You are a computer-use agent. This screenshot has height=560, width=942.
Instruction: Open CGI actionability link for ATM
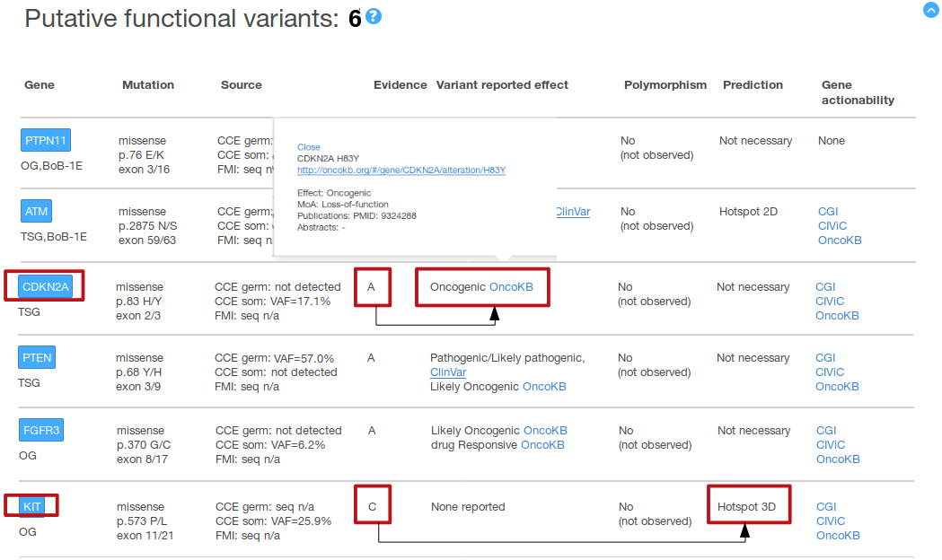827,212
